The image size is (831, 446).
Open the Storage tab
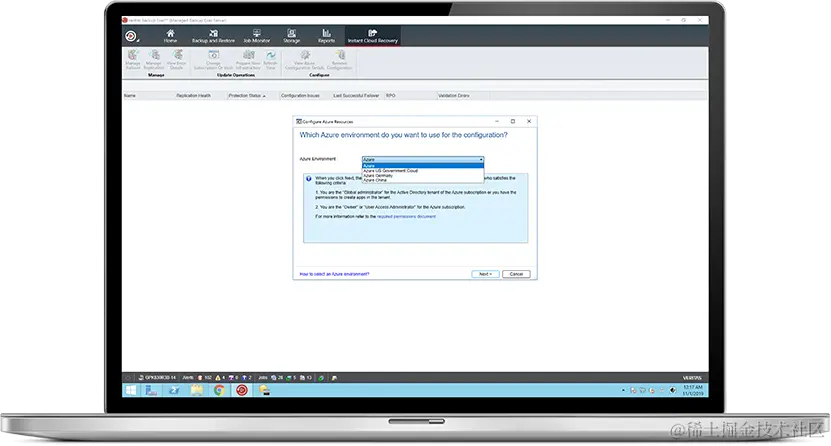tap(291, 36)
